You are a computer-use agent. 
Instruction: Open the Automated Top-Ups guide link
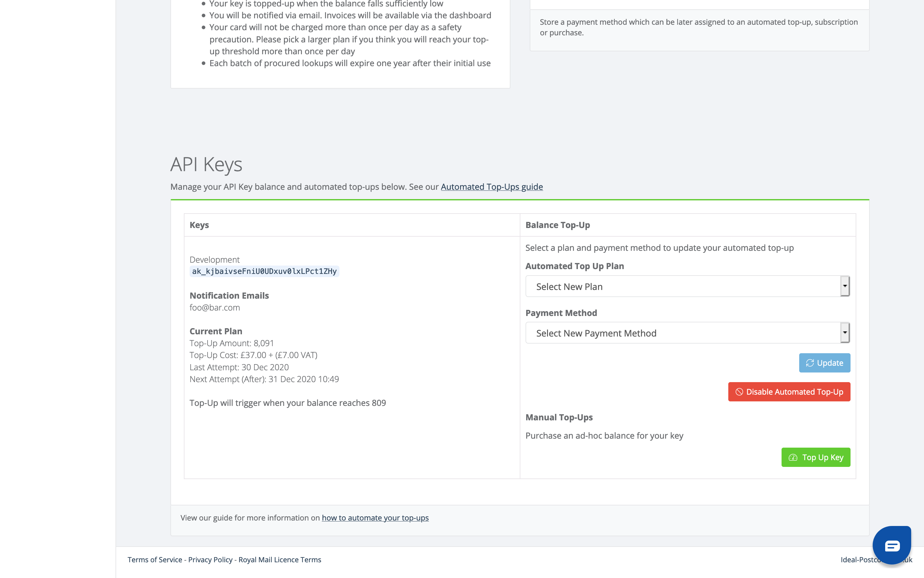[x=492, y=187]
